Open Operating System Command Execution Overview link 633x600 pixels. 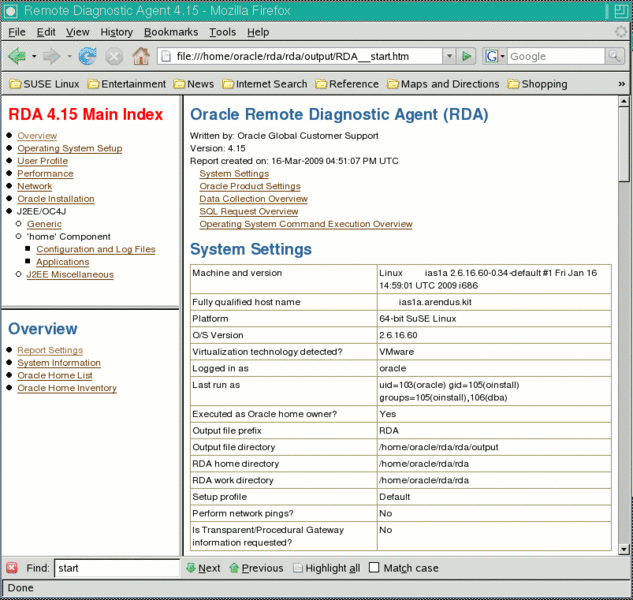[306, 224]
